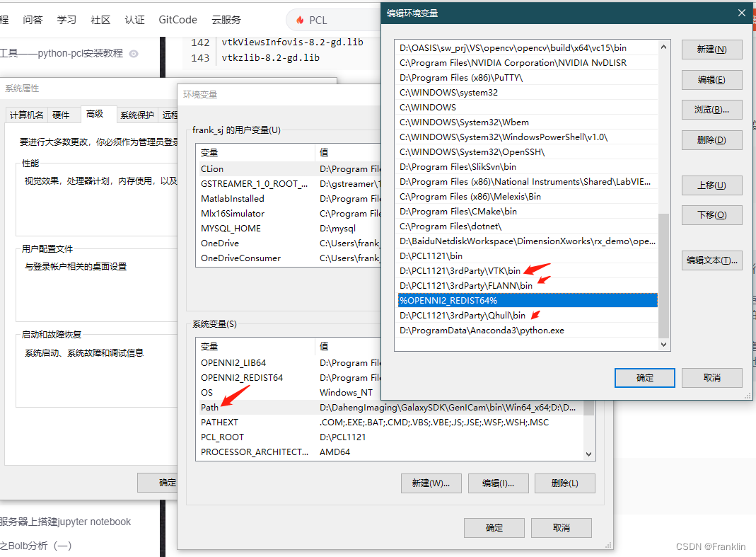Open GitCode in top navigation
Viewport: 756px width, 557px height.
click(x=178, y=20)
